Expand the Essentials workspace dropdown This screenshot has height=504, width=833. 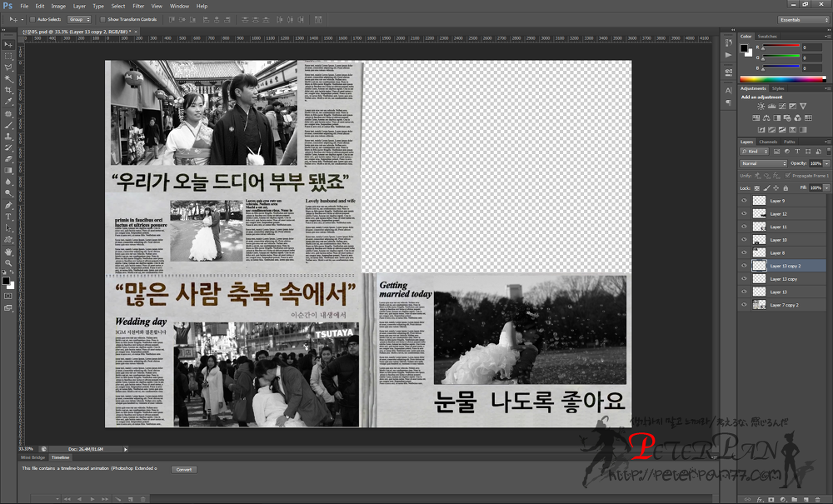pyautogui.click(x=803, y=19)
